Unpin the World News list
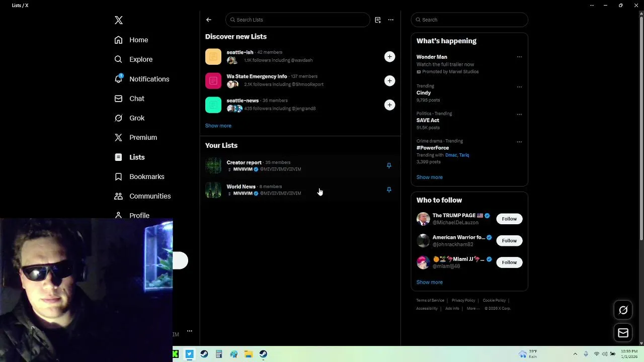The height and width of the screenshot is (362, 644). coord(389,190)
